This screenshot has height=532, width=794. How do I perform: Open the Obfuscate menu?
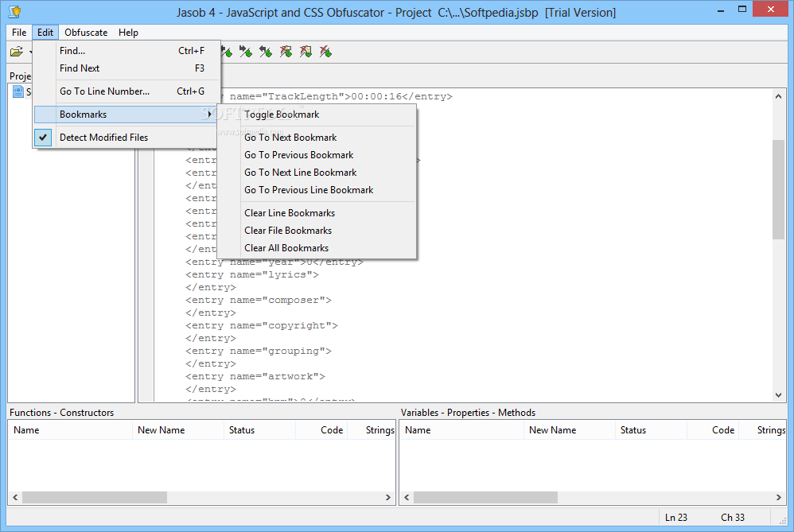click(86, 33)
